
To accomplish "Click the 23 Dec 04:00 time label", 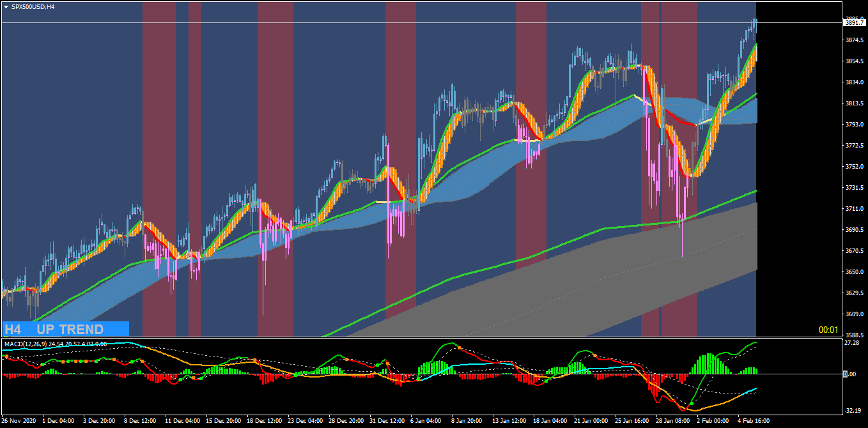I will click(x=306, y=421).
